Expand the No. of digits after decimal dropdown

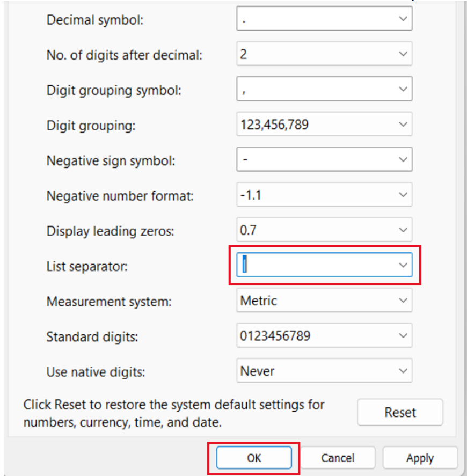pyautogui.click(x=403, y=55)
